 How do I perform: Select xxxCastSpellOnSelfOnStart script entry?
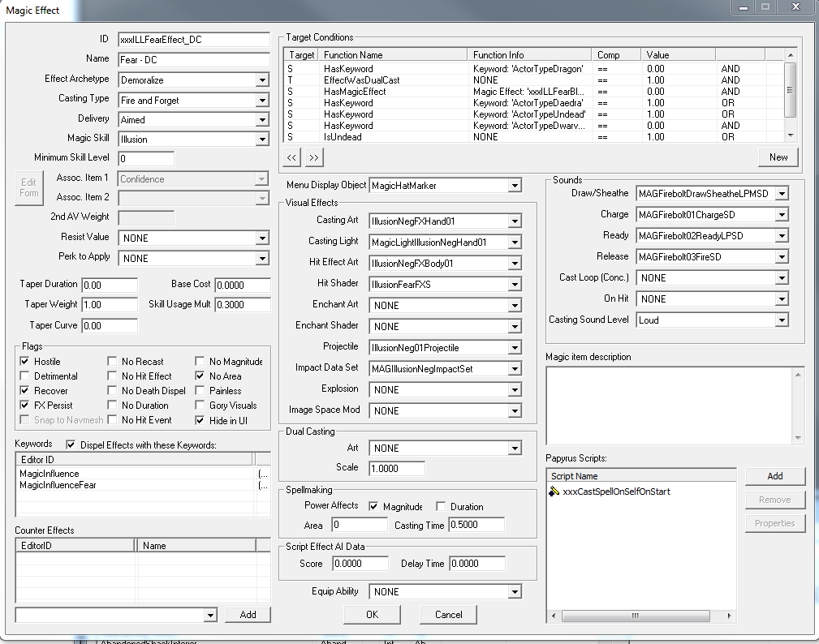(x=616, y=492)
